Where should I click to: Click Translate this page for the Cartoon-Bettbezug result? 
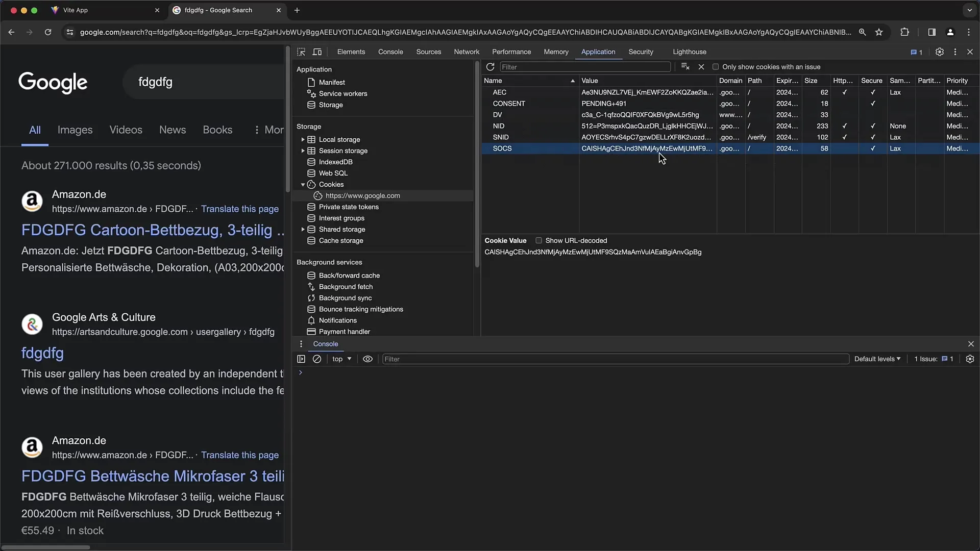(x=240, y=209)
